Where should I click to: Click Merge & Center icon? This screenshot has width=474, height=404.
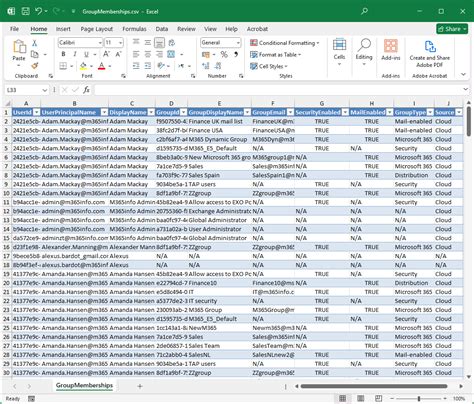click(171, 54)
